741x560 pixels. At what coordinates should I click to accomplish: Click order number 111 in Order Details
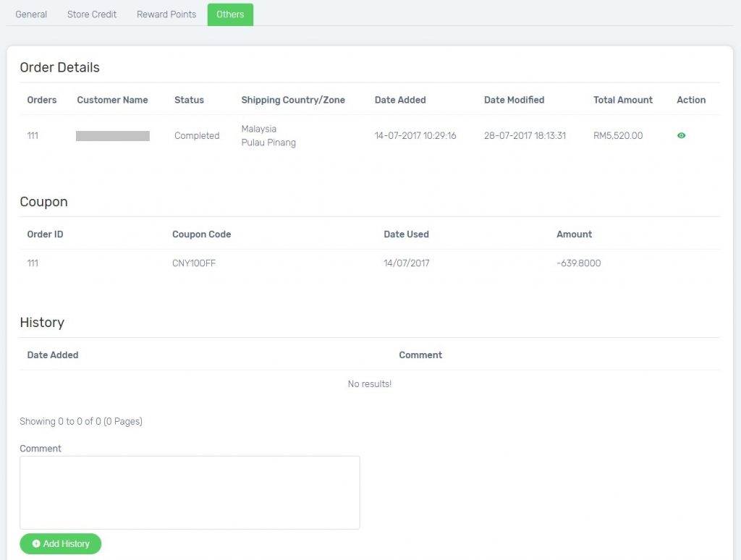33,135
